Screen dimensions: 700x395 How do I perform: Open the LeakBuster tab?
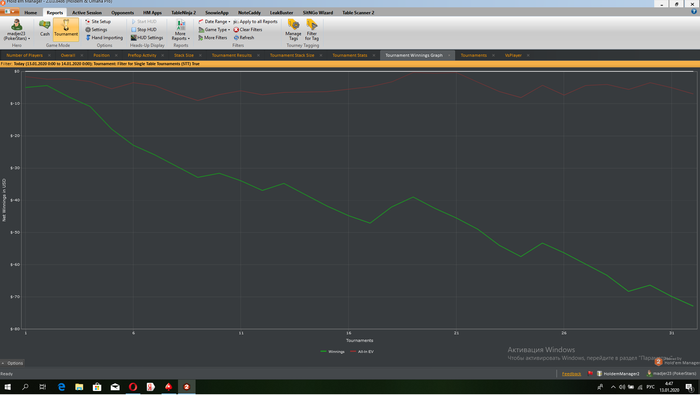point(281,12)
